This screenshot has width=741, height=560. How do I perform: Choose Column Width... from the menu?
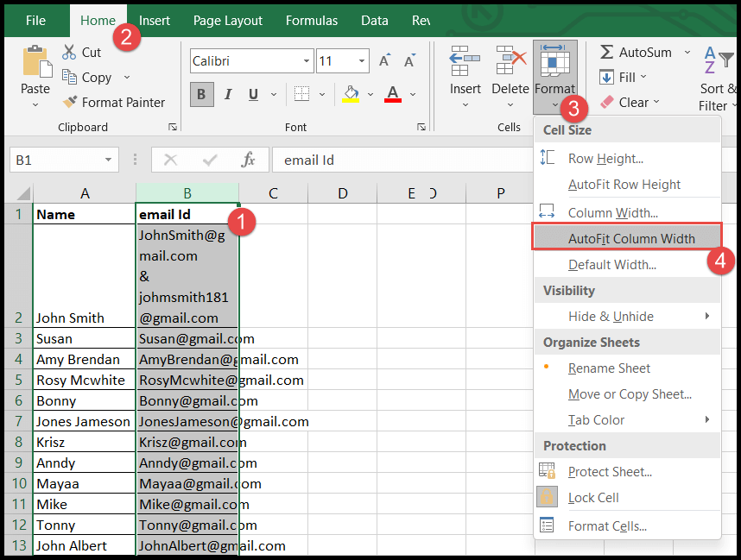(627, 213)
